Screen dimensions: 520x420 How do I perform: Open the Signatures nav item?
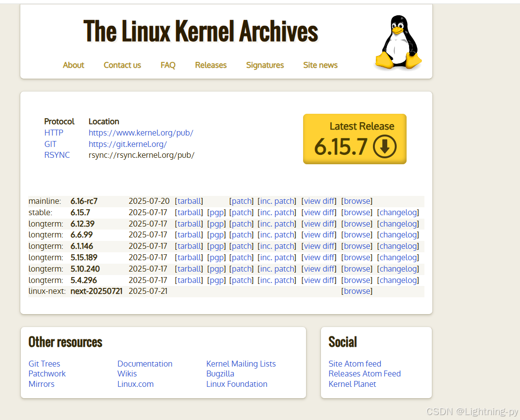coord(264,65)
